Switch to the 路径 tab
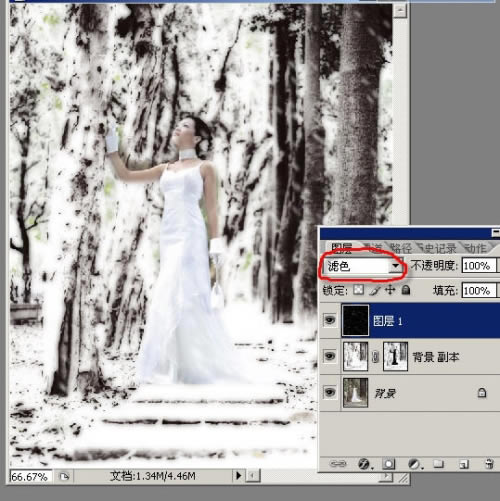The image size is (500, 501). [401, 248]
